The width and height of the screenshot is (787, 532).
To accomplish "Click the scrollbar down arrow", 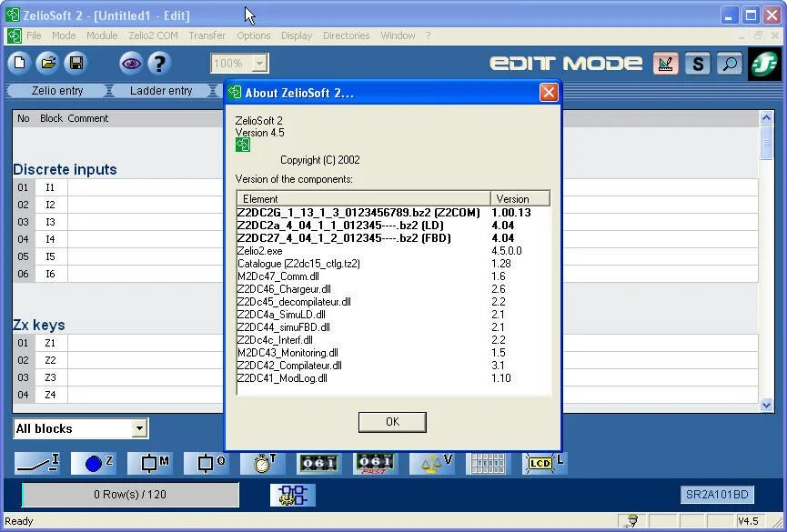I will [x=766, y=405].
